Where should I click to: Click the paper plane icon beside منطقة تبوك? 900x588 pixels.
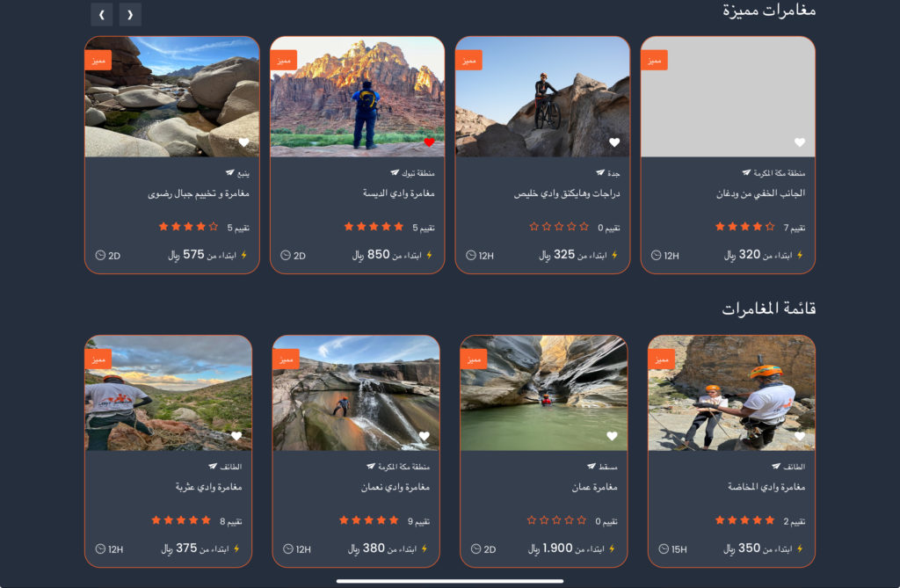(x=395, y=172)
